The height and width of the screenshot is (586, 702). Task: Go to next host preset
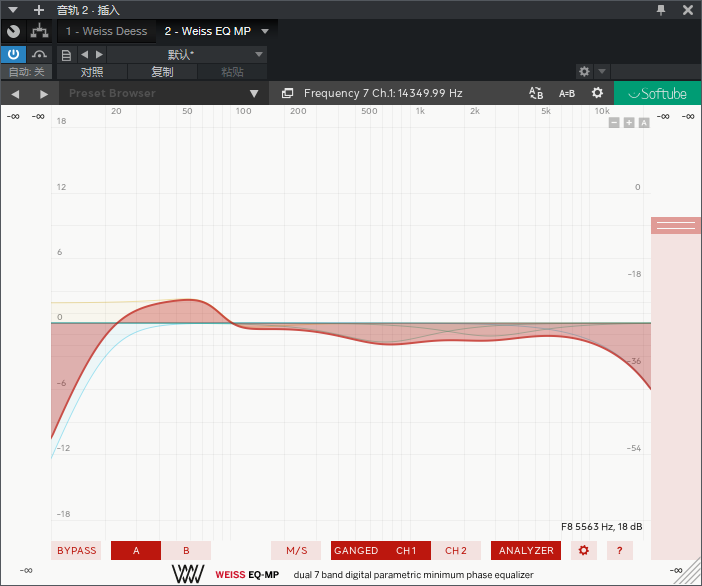(x=99, y=55)
